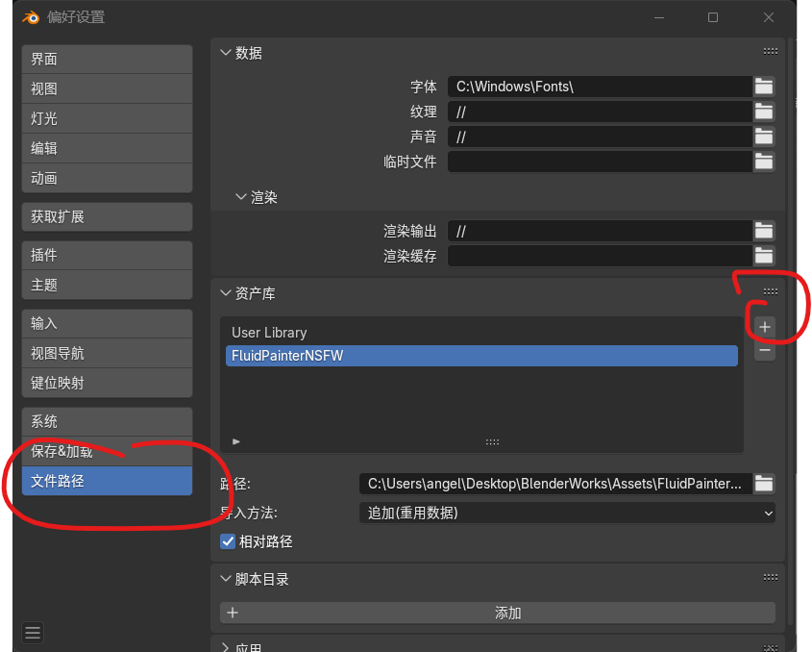Image resolution: width=812 pixels, height=652 pixels.
Task: Open 导入方法 dropdown 追加(重用数据)
Action: pyautogui.click(x=567, y=514)
